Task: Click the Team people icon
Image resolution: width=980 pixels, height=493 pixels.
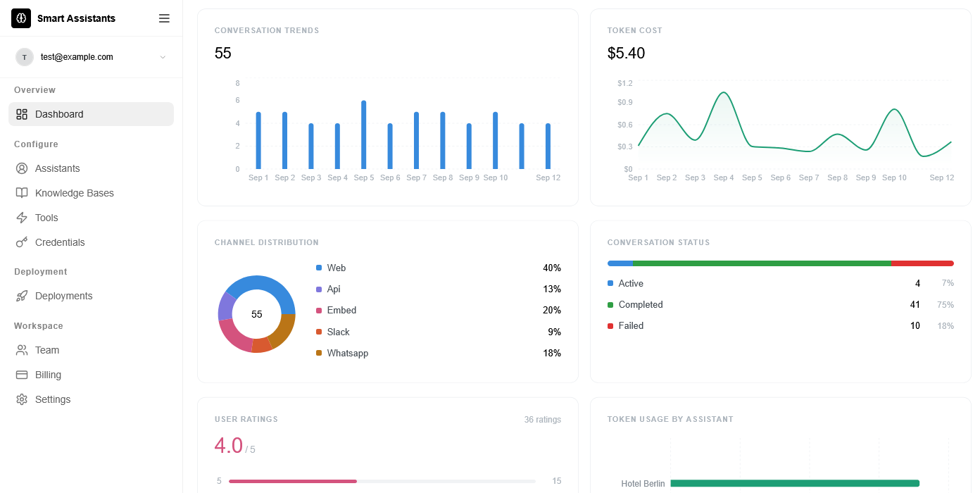Action: coord(22,350)
